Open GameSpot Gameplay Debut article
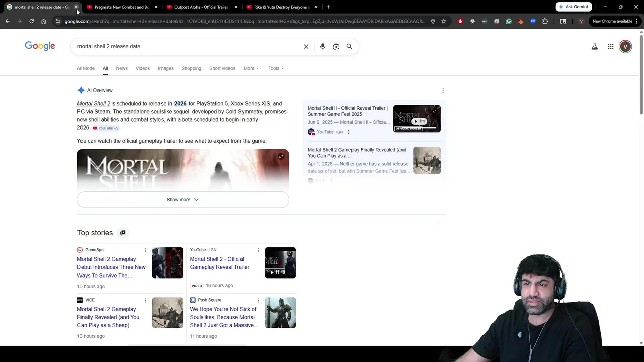 point(111,267)
